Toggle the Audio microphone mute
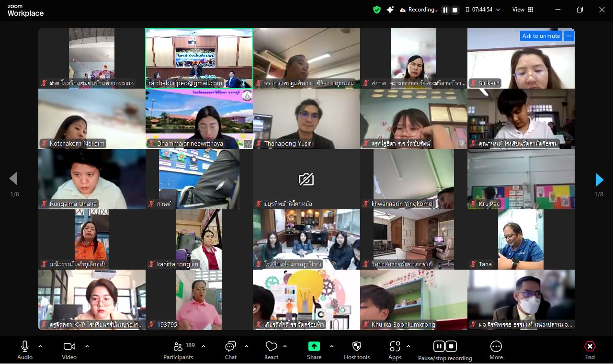The image size is (613, 364). pyautogui.click(x=25, y=346)
